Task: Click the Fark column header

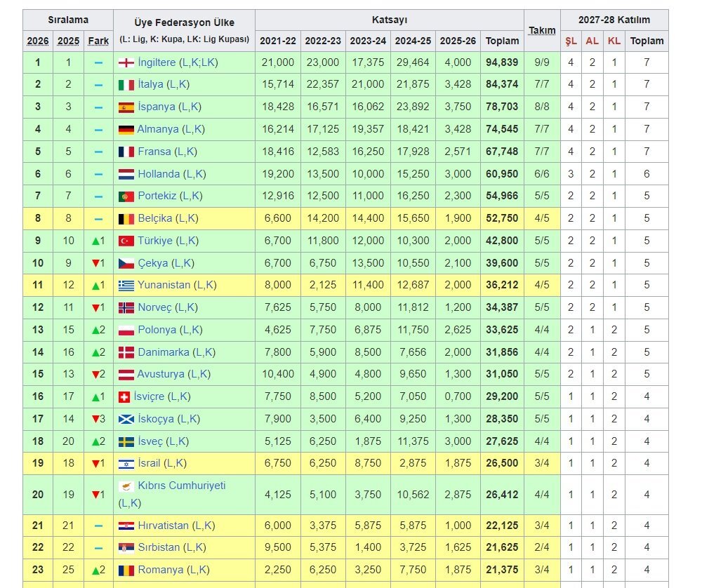Action: pyautogui.click(x=98, y=41)
